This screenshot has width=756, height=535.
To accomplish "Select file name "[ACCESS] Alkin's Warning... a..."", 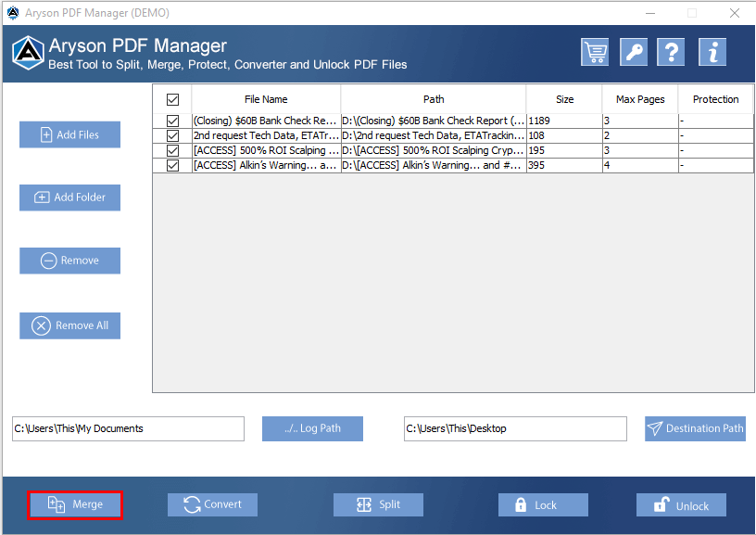I will coord(265,165).
